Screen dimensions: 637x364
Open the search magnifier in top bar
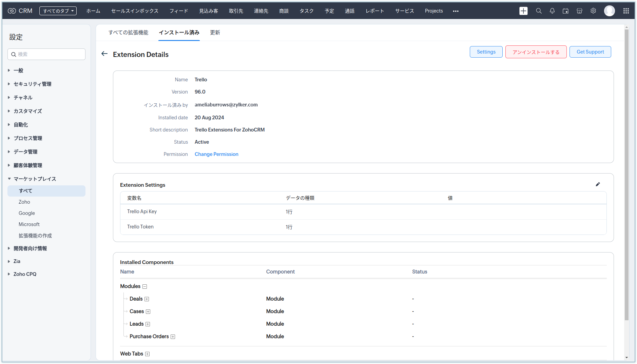pyautogui.click(x=539, y=11)
